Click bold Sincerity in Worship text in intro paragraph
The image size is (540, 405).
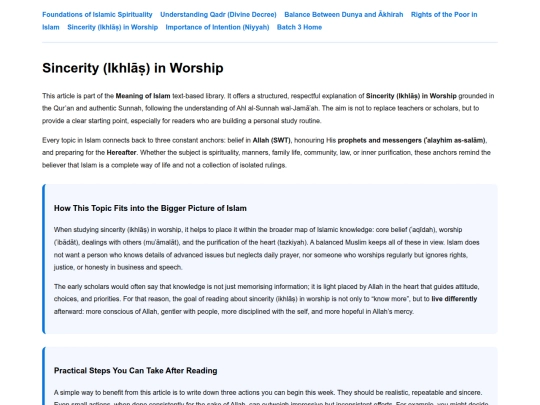(411, 96)
